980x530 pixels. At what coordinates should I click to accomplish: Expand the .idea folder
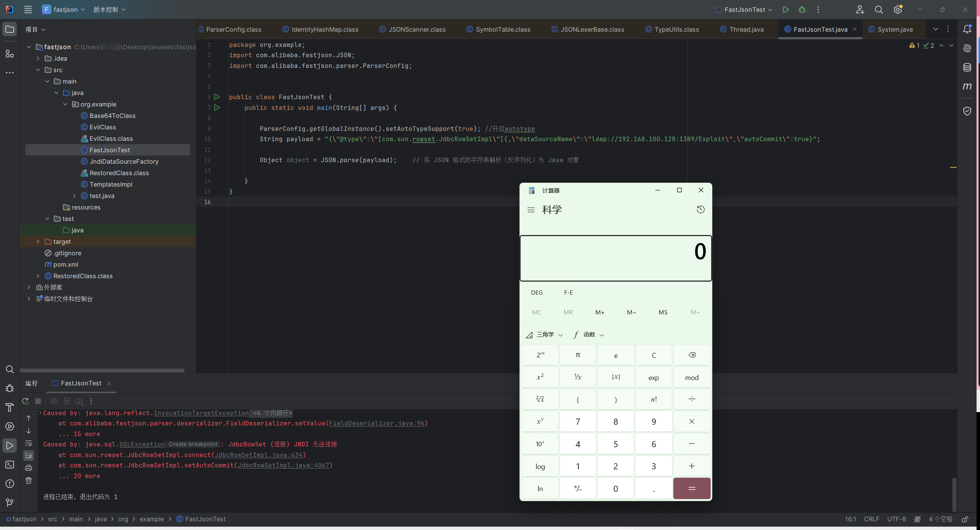[x=38, y=58]
